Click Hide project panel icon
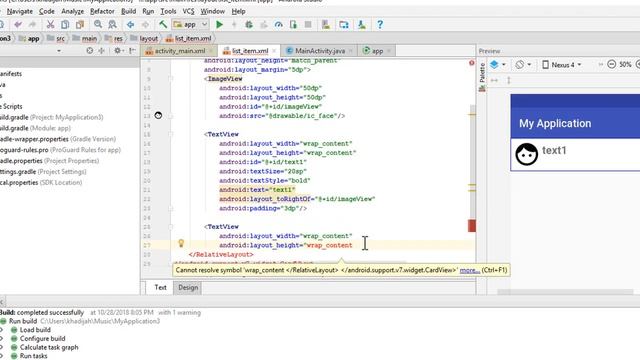 pyautogui.click(x=132, y=51)
